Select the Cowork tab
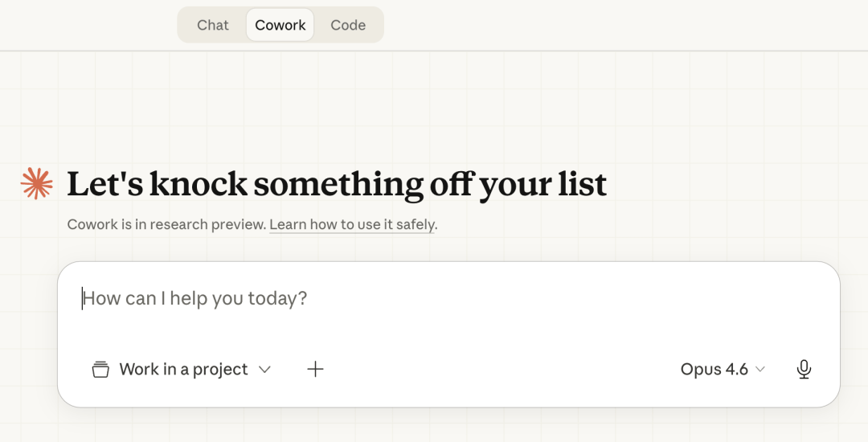 [x=280, y=25]
